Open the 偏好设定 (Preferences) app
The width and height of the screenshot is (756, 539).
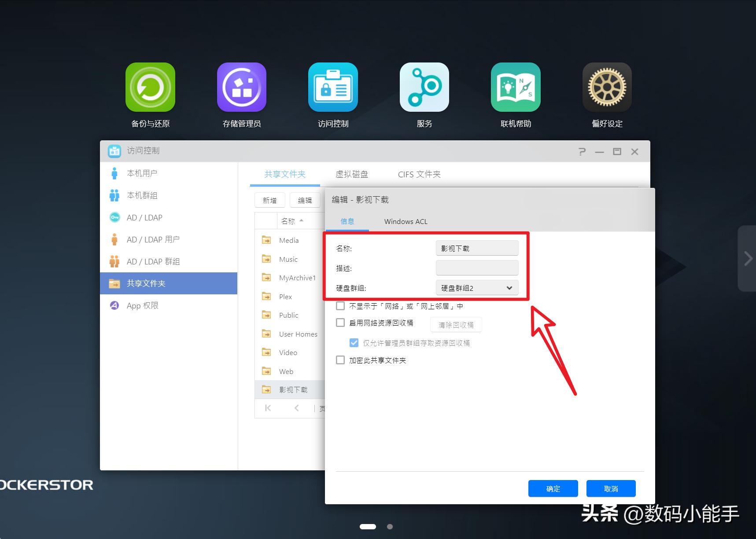pos(607,87)
